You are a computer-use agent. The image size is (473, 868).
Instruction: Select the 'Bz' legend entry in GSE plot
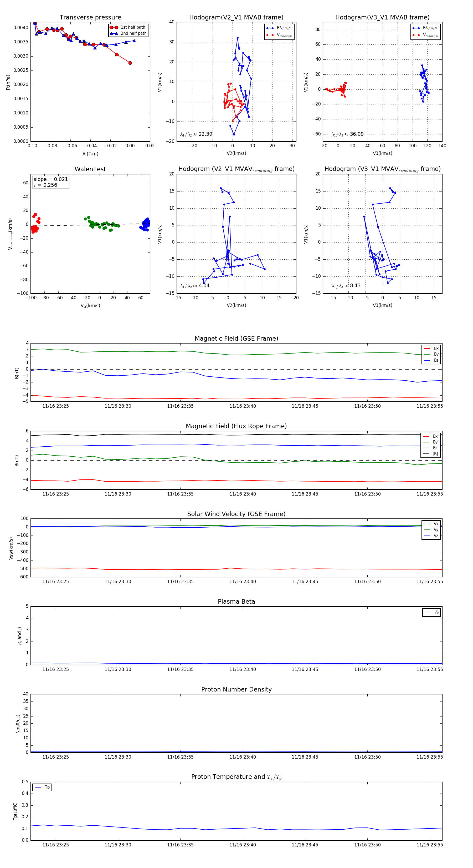point(431,360)
